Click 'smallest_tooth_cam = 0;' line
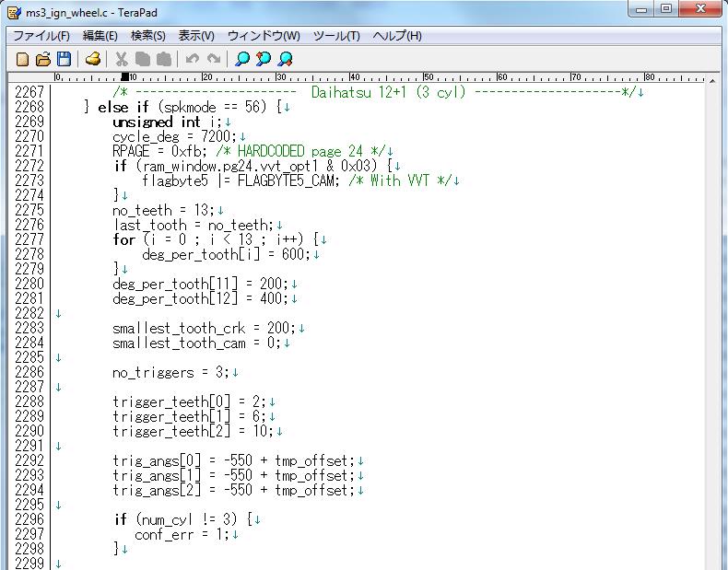728x570 pixels. click(197, 343)
